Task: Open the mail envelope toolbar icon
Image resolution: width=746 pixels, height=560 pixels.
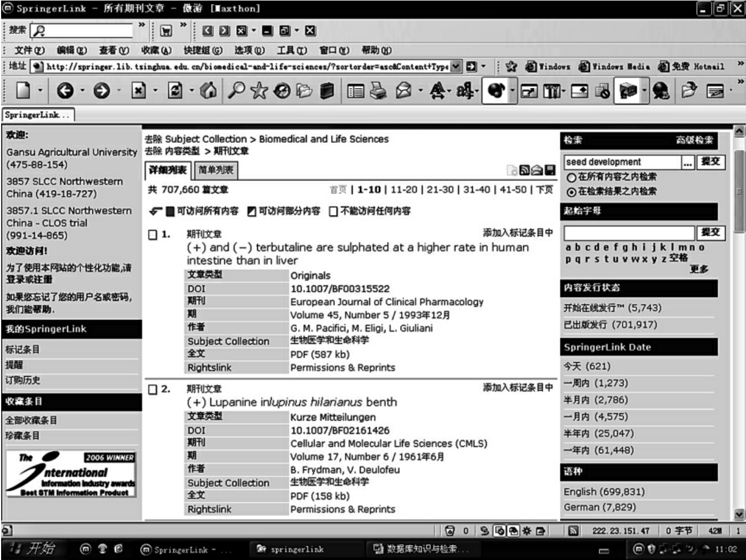Action: (x=403, y=92)
